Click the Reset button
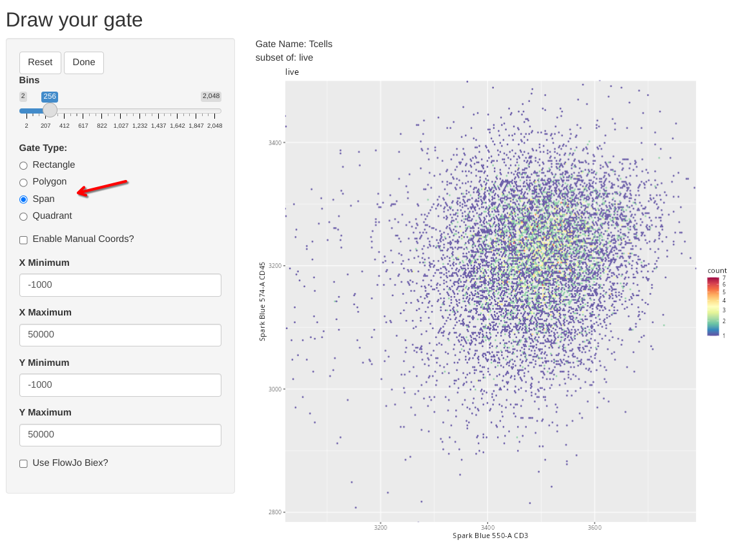 (x=40, y=63)
